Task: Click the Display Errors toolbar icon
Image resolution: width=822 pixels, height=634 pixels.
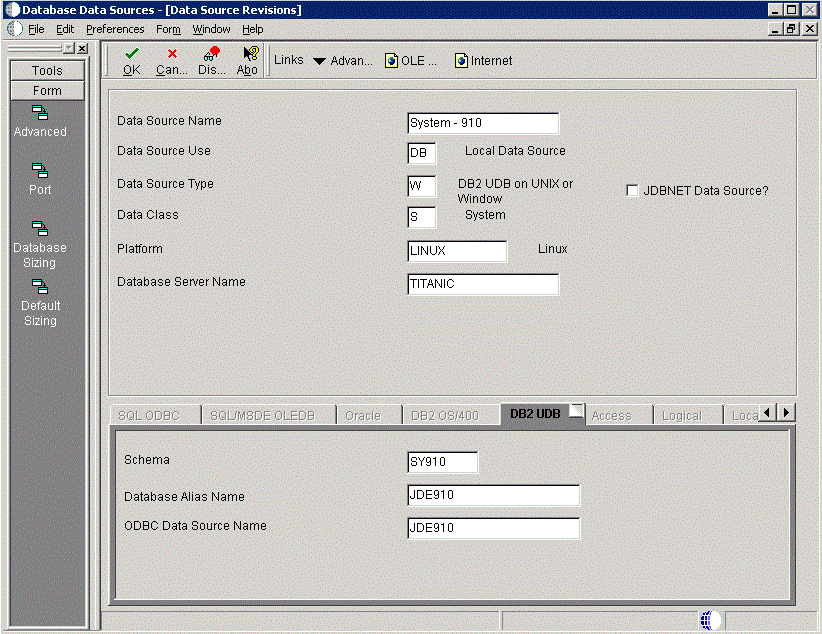Action: (x=211, y=54)
